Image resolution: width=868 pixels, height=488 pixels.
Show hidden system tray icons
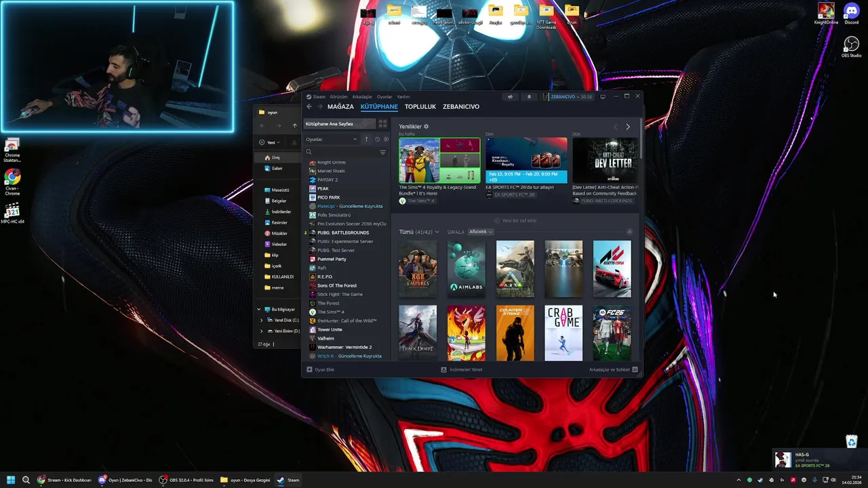(x=738, y=480)
